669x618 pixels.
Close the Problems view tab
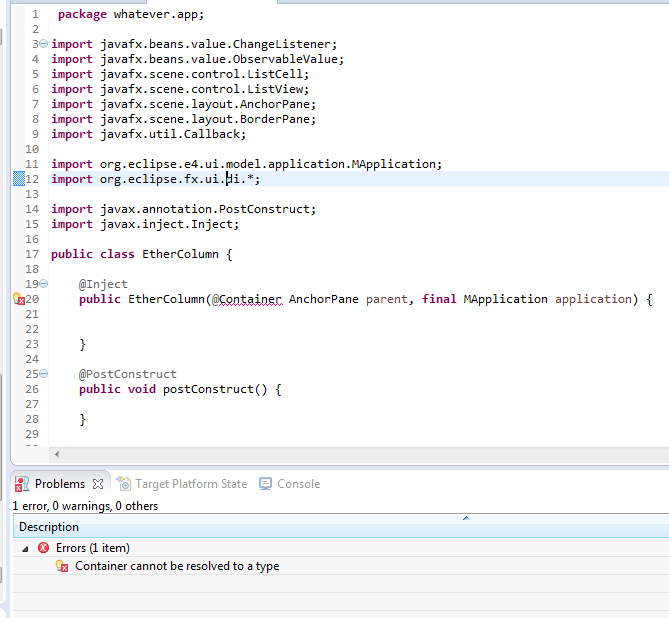coord(98,484)
